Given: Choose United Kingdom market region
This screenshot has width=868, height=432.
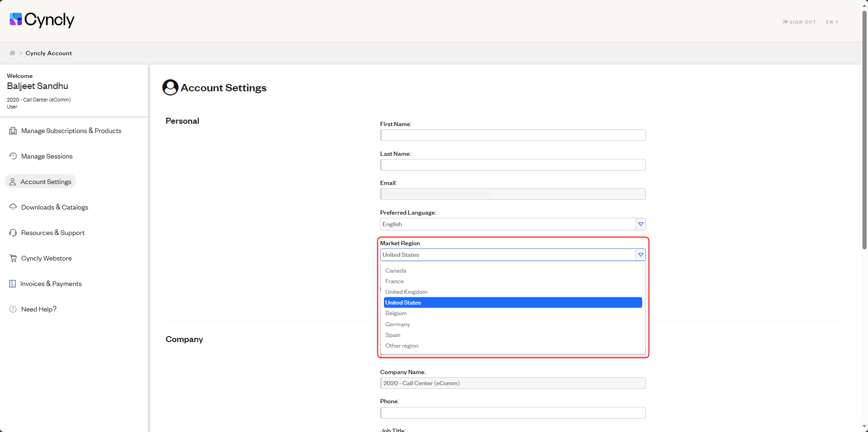Looking at the screenshot, I should [x=513, y=292].
